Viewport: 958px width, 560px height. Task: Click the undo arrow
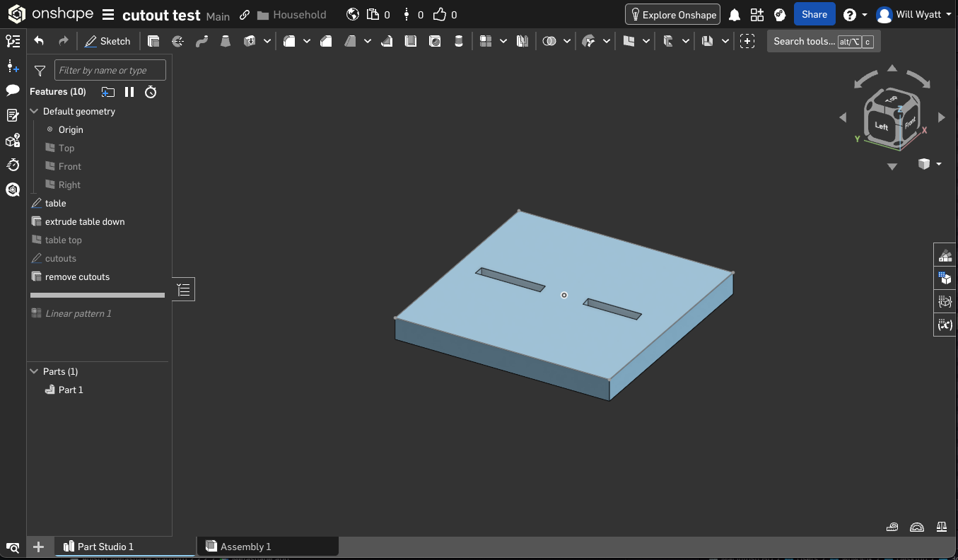pyautogui.click(x=39, y=42)
